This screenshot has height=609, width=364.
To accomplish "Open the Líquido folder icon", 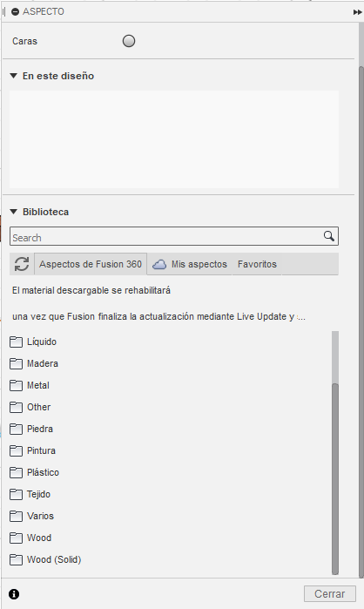I will tap(16, 342).
